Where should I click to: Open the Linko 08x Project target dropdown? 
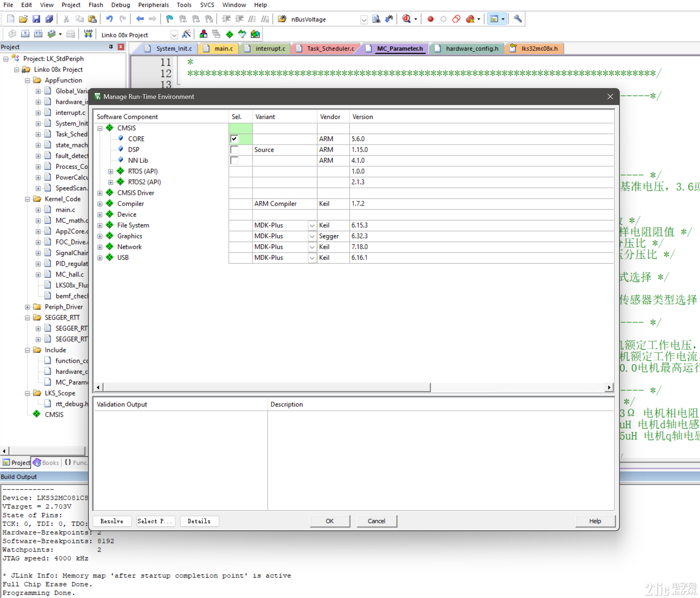pyautogui.click(x=174, y=35)
